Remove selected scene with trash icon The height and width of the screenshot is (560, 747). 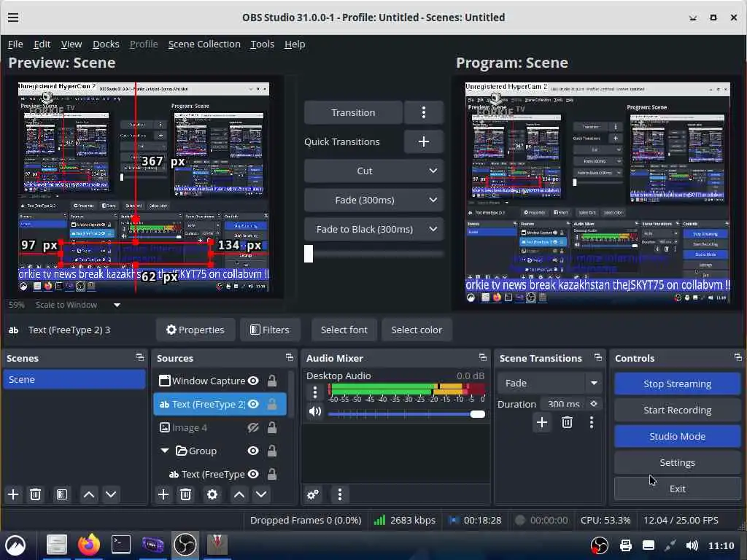[x=35, y=494]
